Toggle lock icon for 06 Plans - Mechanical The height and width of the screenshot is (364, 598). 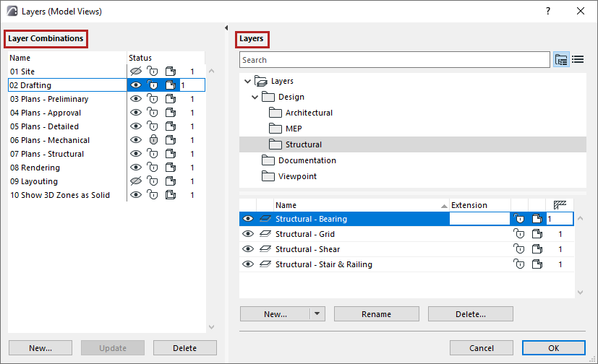(153, 140)
